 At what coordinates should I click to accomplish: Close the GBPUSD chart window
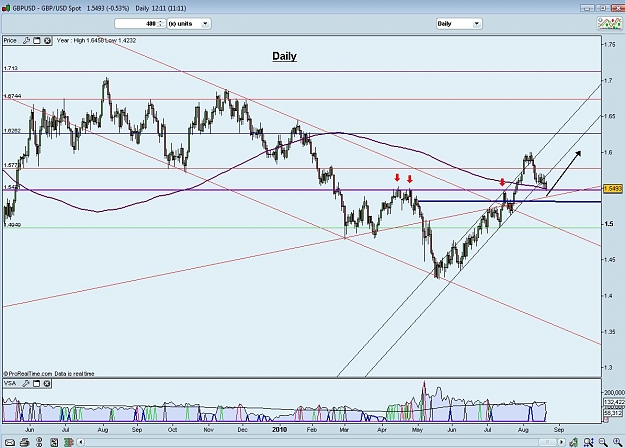(x=616, y=8)
